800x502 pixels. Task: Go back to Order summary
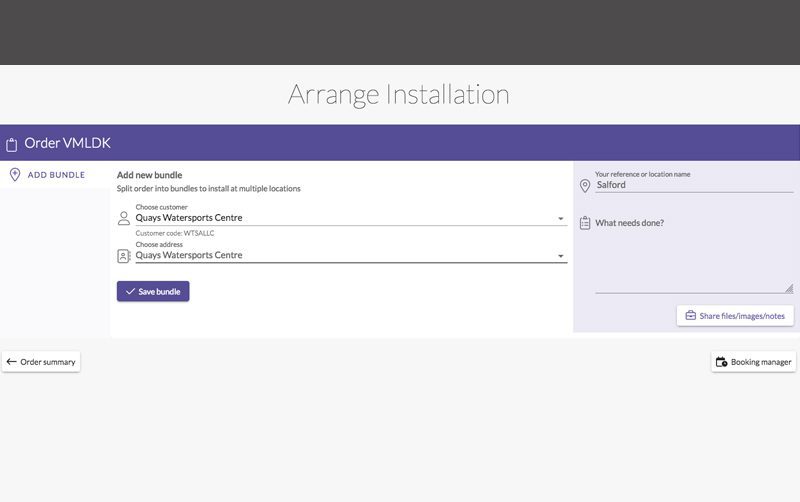(x=41, y=362)
